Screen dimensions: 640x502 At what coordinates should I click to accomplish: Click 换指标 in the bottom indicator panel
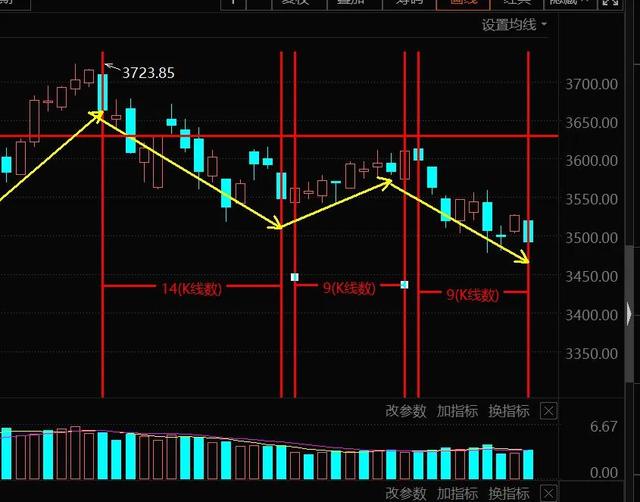pyautogui.click(x=509, y=493)
